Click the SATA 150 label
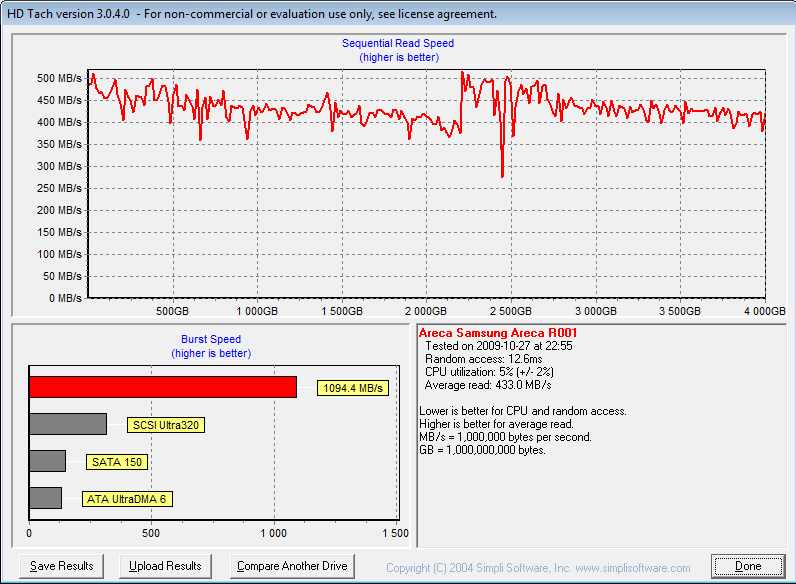The height and width of the screenshot is (584, 796). click(x=117, y=462)
